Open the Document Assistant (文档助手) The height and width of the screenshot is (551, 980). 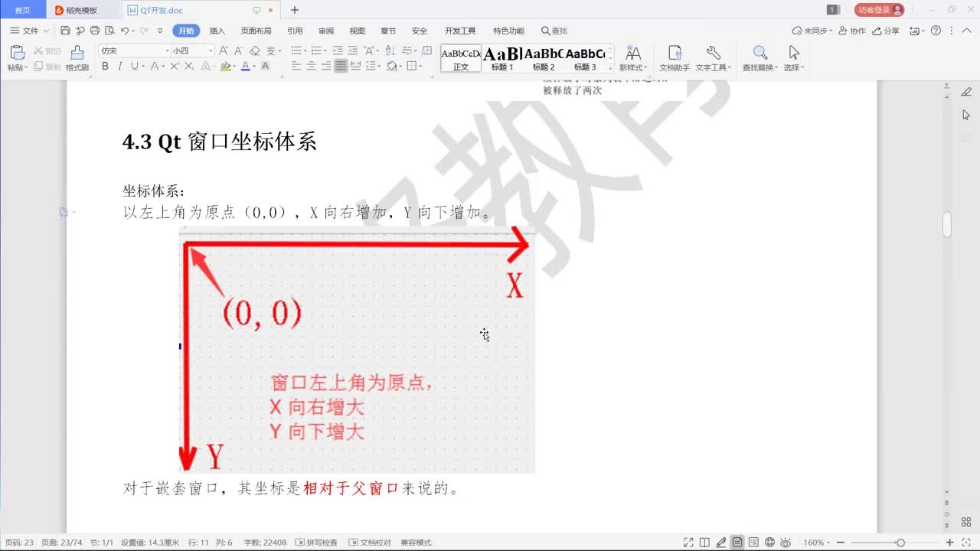click(675, 58)
